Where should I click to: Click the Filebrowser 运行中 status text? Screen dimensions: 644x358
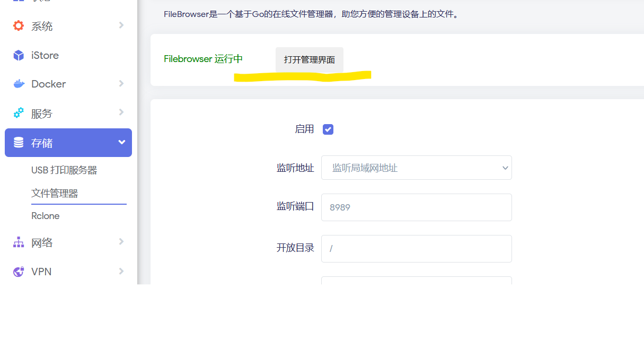pyautogui.click(x=204, y=59)
